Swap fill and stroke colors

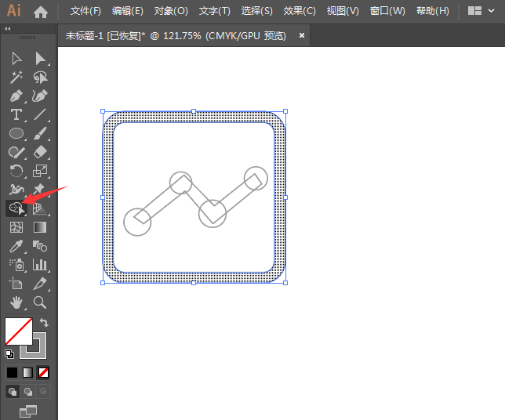[x=44, y=323]
